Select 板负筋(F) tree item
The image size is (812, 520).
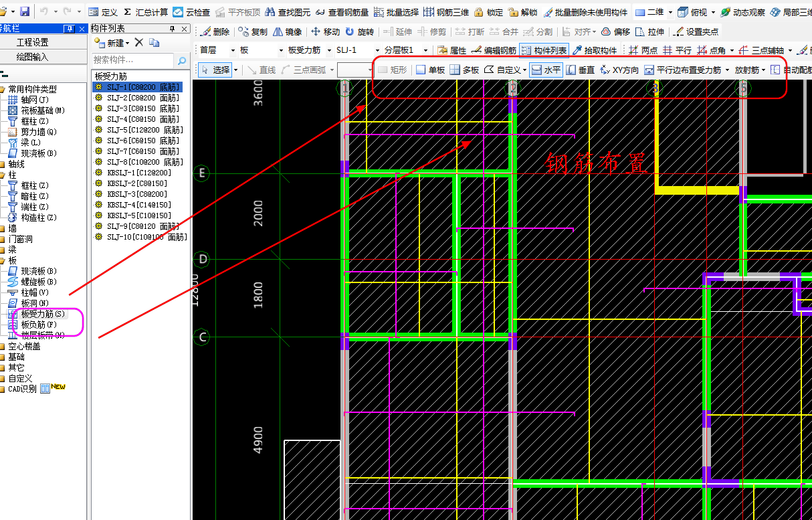(39, 325)
